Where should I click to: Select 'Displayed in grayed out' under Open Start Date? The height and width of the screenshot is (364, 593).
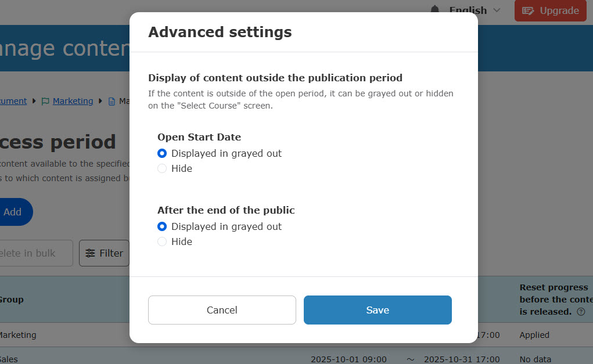(162, 153)
